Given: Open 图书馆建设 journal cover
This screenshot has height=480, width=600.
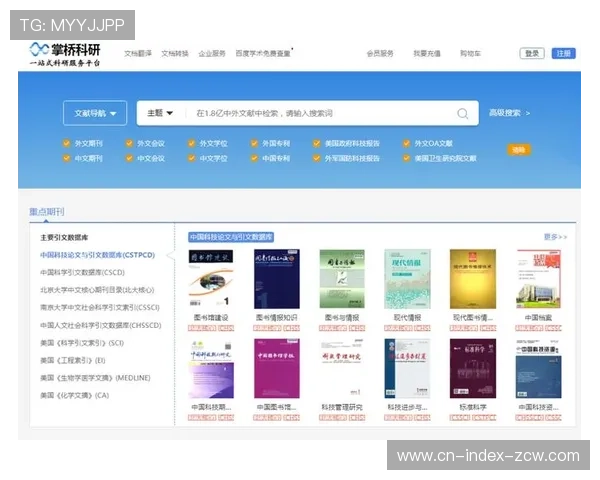Looking at the screenshot, I should (211, 279).
